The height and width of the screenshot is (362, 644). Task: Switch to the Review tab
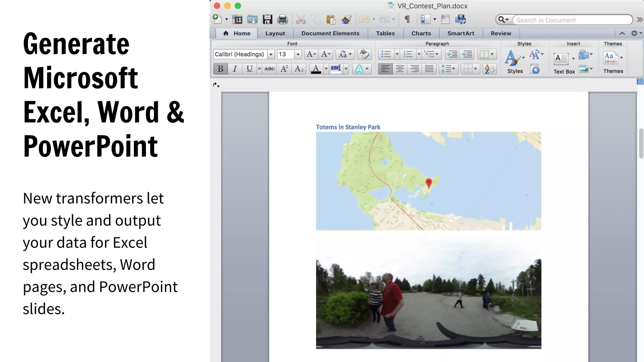[x=501, y=33]
